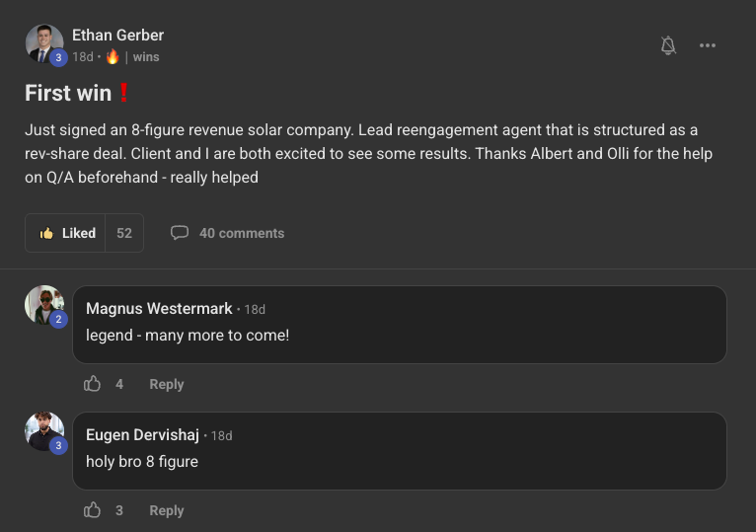Open the wins category tag
The width and height of the screenshot is (756, 532).
[146, 57]
